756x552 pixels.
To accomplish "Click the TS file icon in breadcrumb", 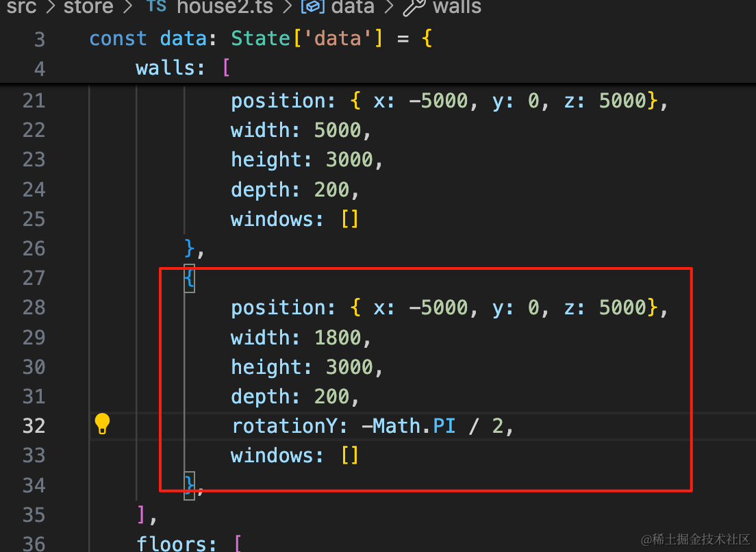I will [157, 5].
